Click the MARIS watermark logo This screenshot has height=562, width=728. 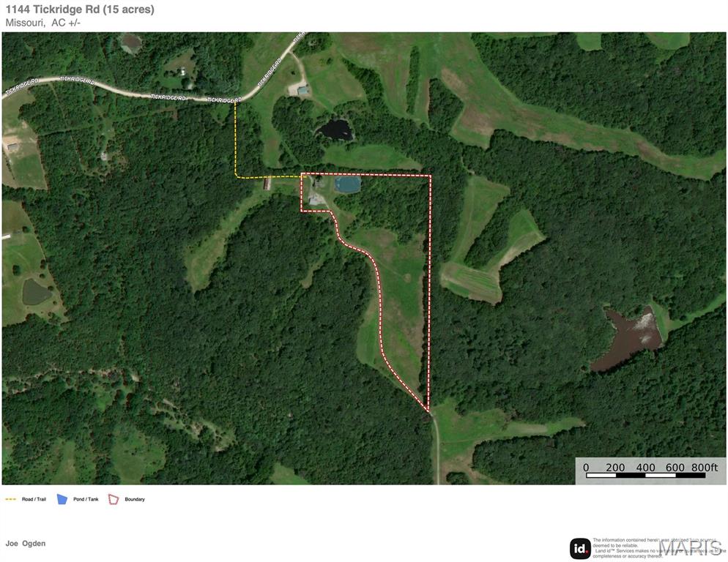692,548
